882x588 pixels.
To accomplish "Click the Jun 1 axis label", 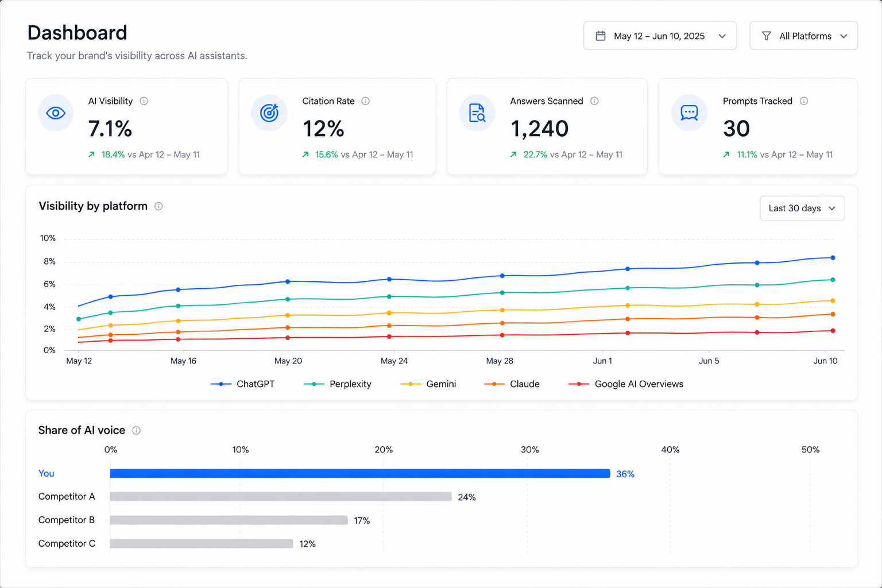I will [602, 361].
